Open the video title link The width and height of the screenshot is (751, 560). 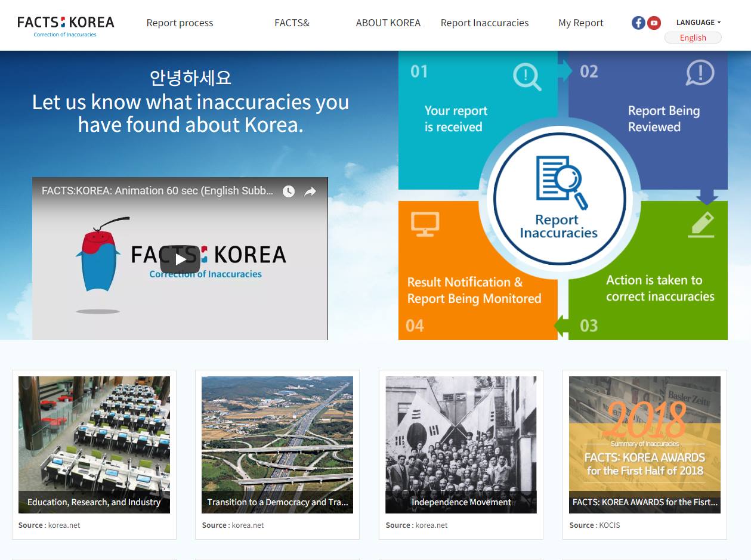tap(157, 191)
